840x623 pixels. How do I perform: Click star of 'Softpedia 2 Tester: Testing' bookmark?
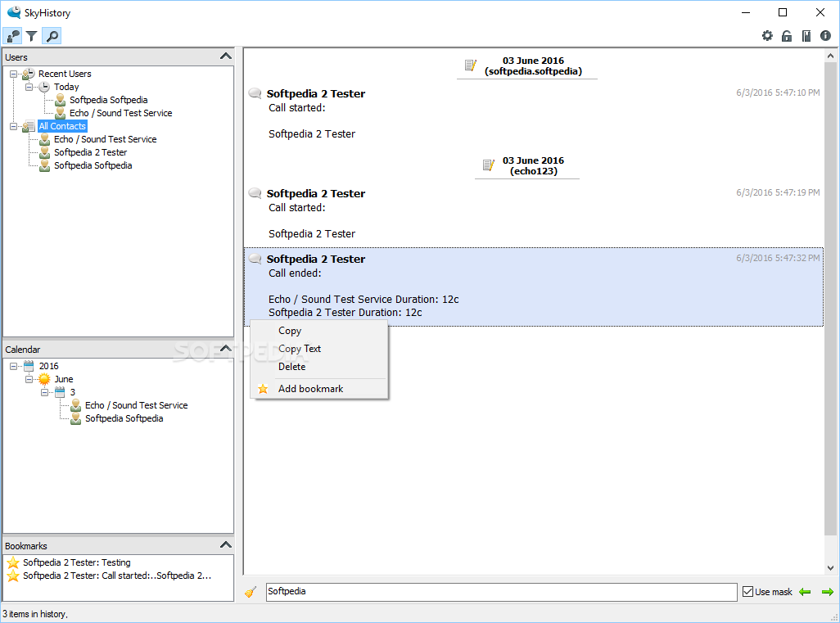tap(13, 562)
